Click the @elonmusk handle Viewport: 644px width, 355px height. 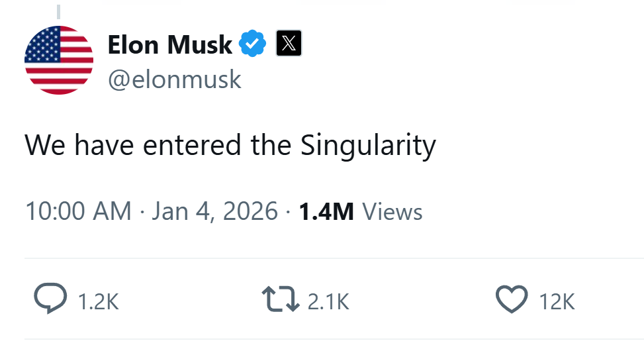click(174, 79)
